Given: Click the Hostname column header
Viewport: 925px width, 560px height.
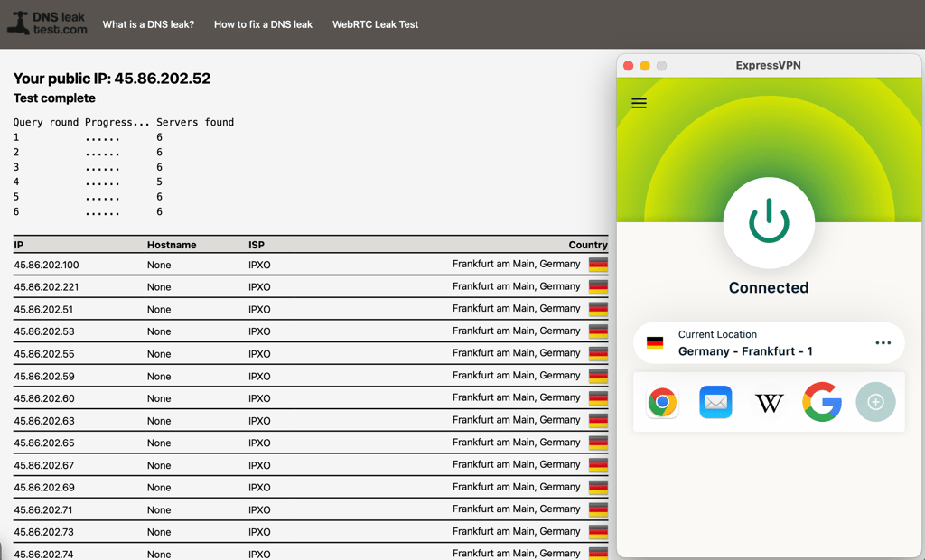Looking at the screenshot, I should tap(172, 245).
